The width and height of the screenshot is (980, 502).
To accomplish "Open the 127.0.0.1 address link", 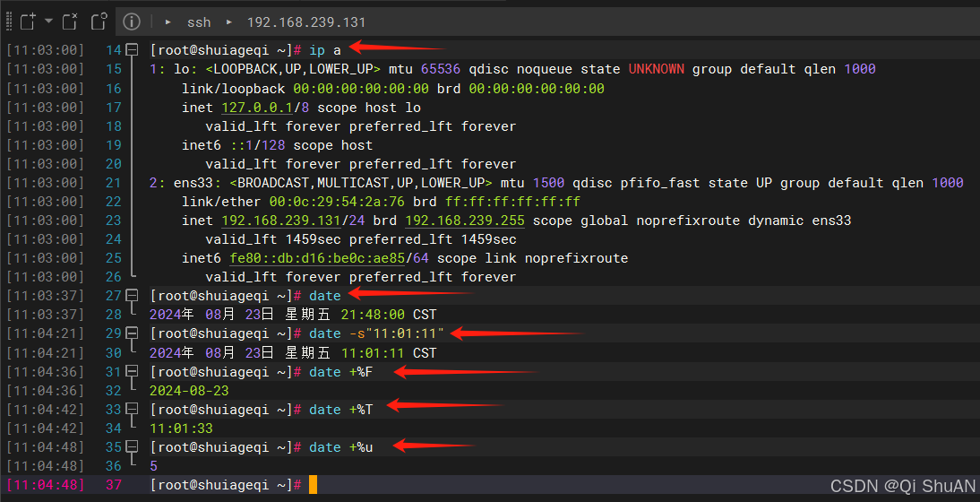I will point(257,108).
